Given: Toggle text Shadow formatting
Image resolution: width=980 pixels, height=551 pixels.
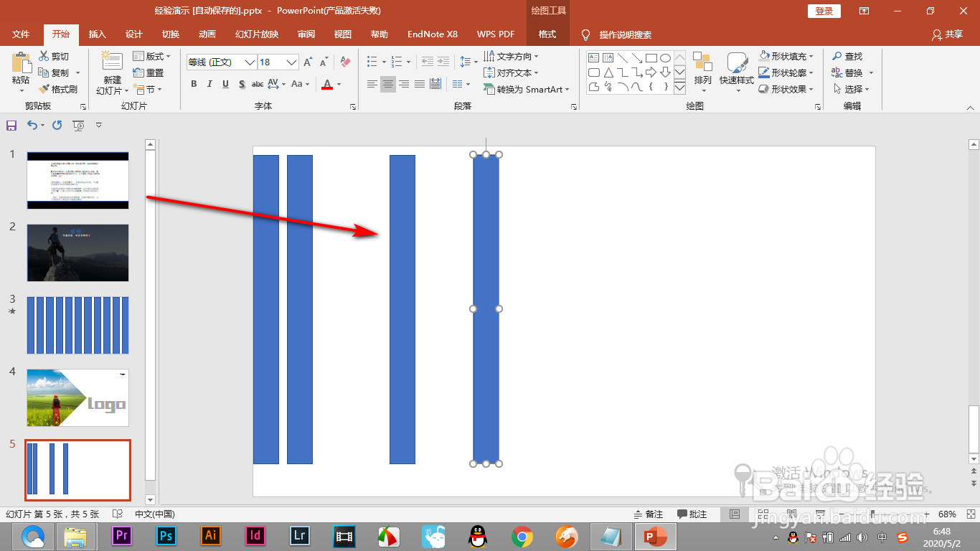Looking at the screenshot, I should 242,84.
